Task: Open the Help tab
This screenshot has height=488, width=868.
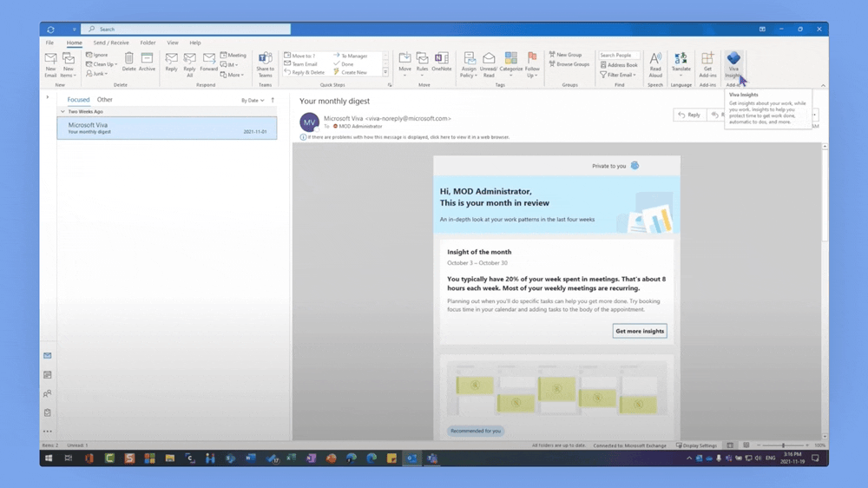Action: pyautogui.click(x=194, y=43)
